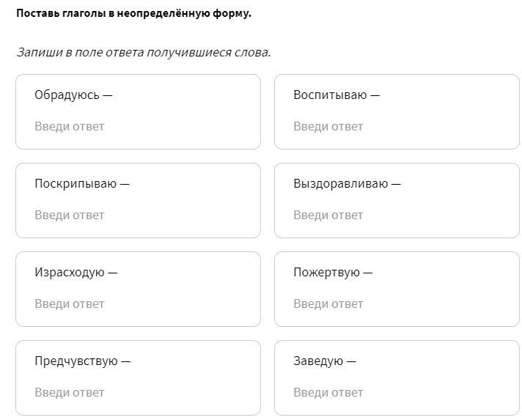
Task: Click the Выздоравливаю verb label
Action: [x=340, y=184]
